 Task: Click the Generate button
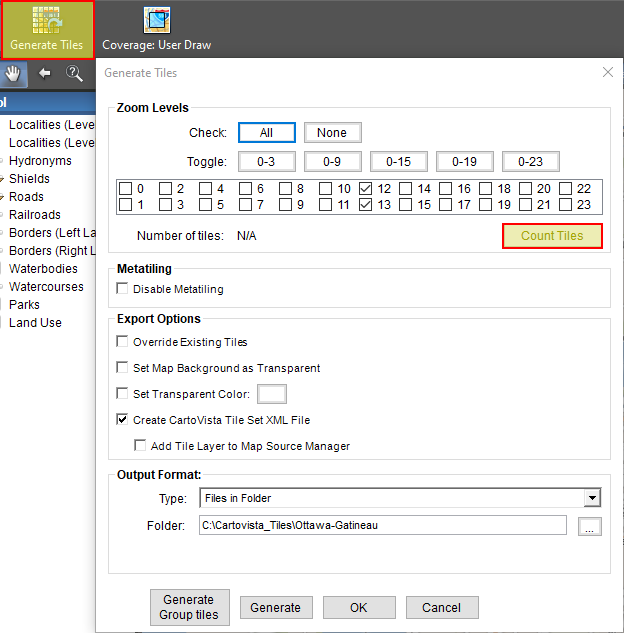(276, 608)
